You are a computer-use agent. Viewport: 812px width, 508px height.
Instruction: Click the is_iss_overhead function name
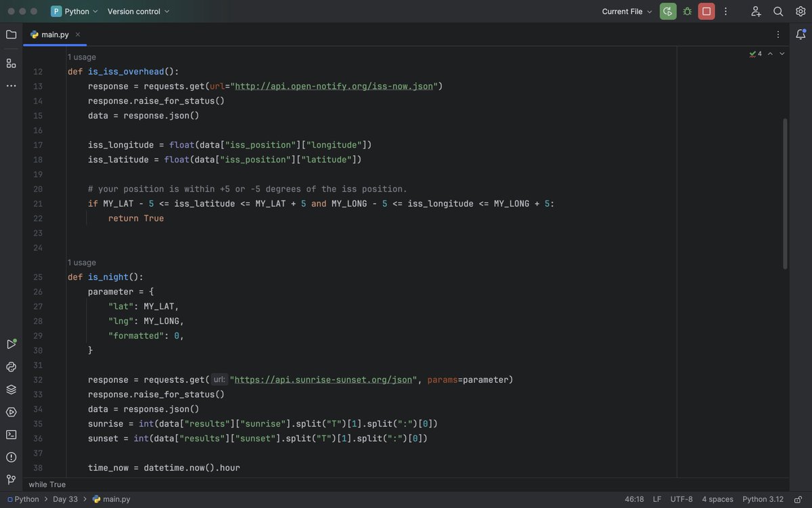(126, 72)
